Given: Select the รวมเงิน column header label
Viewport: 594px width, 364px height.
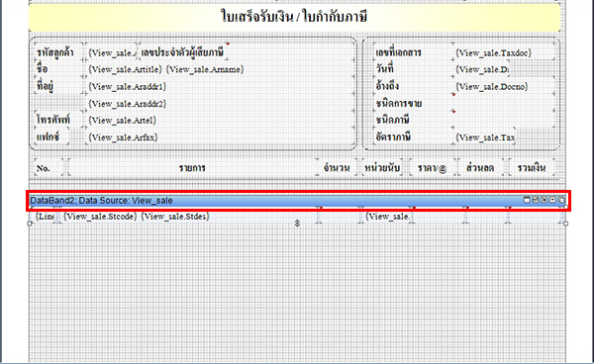Looking at the screenshot, I should [x=532, y=167].
